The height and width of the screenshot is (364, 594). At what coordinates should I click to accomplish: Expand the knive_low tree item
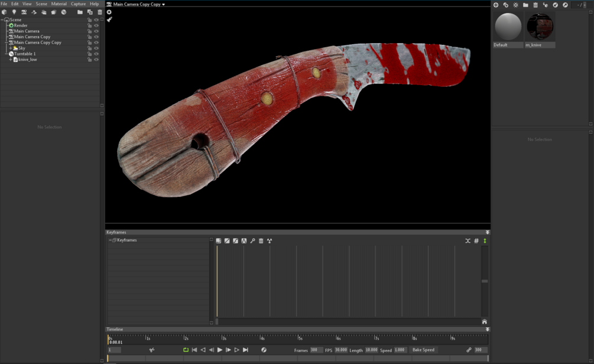pos(11,60)
